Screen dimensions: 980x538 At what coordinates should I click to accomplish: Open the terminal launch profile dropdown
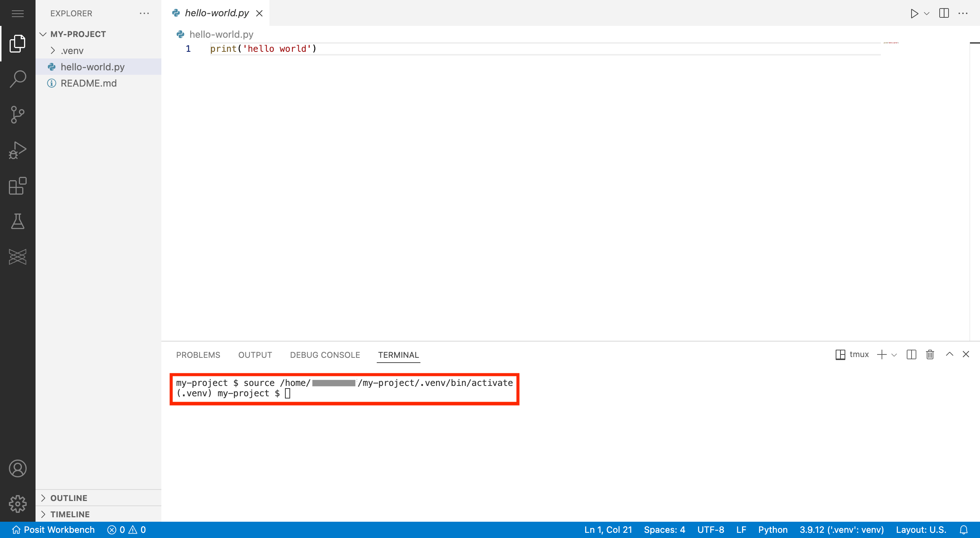coord(895,355)
